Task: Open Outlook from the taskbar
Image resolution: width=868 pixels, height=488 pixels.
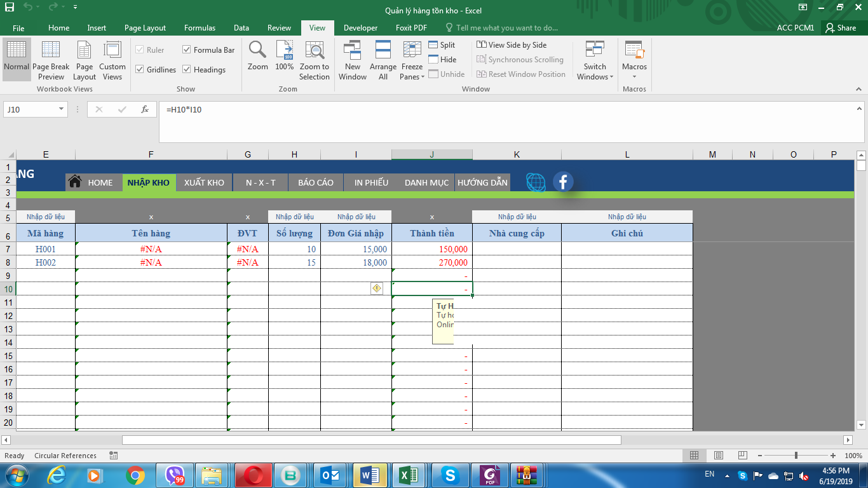Action: (x=330, y=475)
